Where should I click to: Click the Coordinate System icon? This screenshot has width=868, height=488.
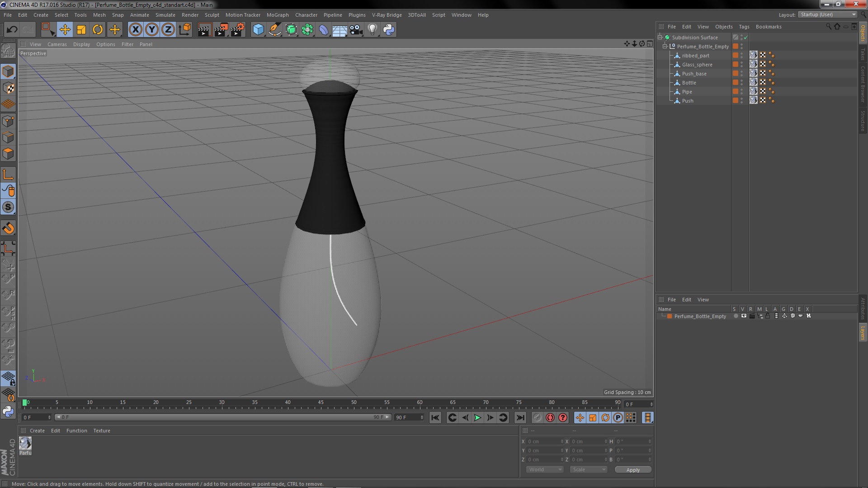coord(184,30)
